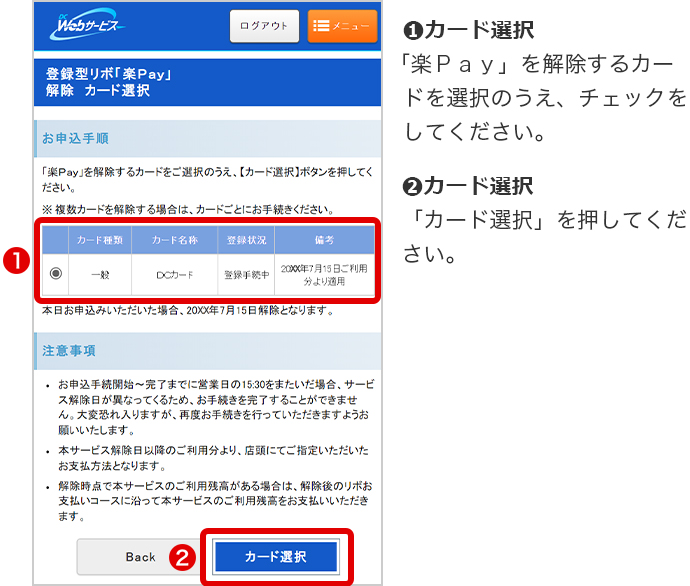690x586 pixels.
Task: Click the 登録型リボ「楽Pay」解除 page title
Action: click(x=110, y=82)
